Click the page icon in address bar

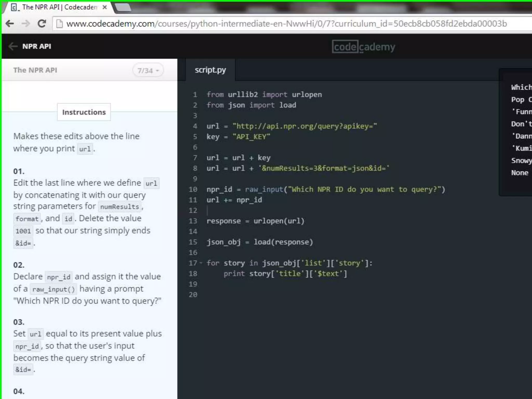(x=59, y=24)
